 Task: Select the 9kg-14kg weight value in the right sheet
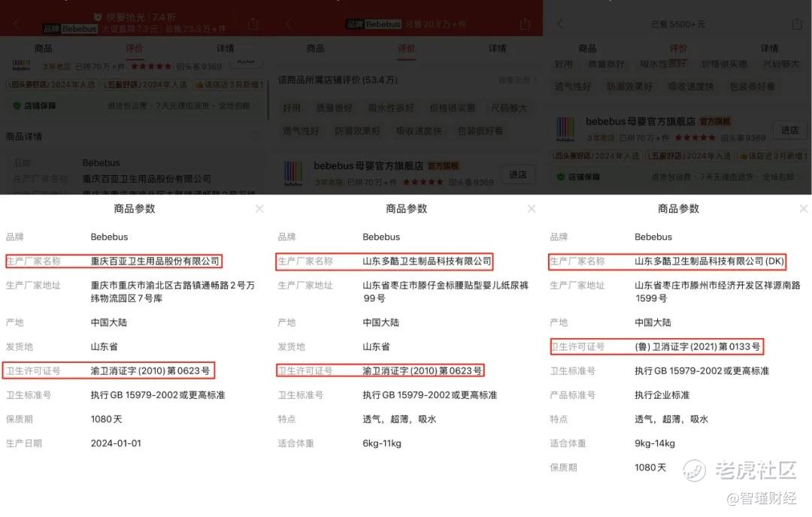(655, 443)
